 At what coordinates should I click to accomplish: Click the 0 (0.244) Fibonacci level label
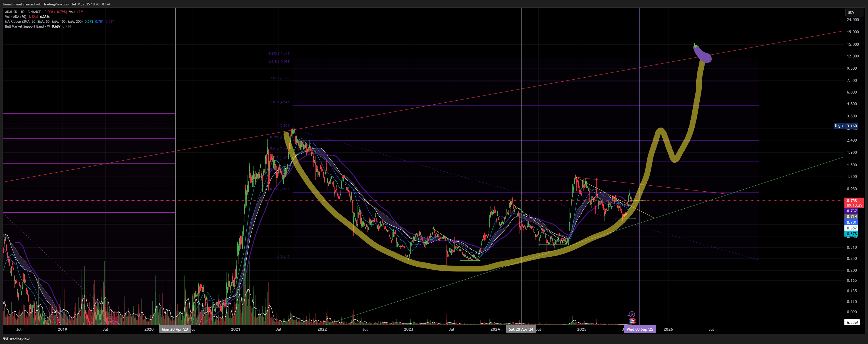point(283,256)
